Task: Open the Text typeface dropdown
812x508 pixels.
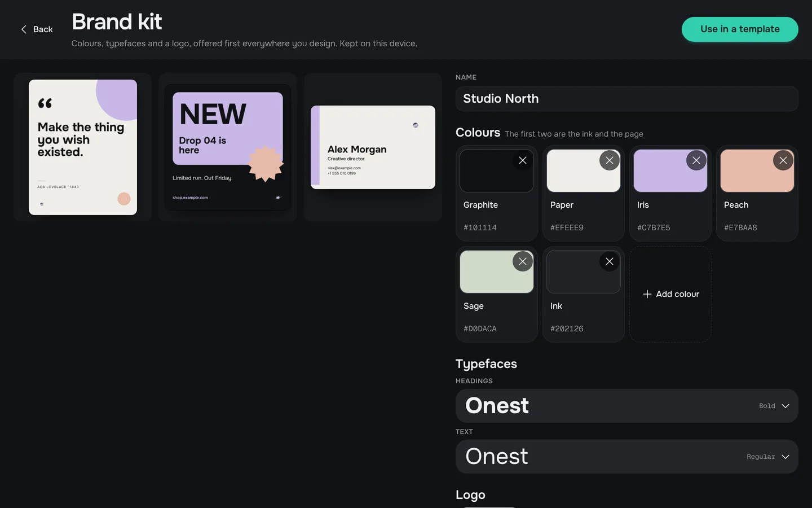Action: [x=626, y=457]
